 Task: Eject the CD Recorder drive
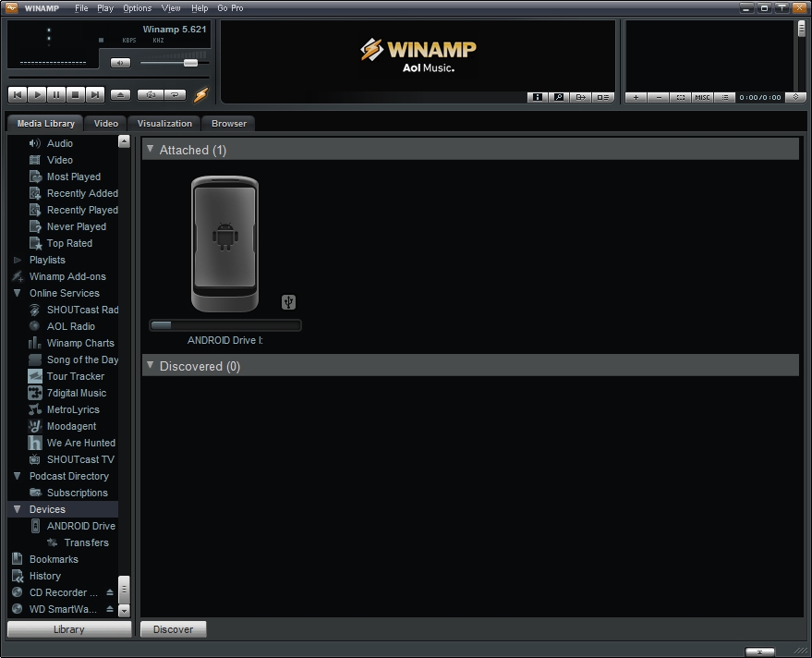click(x=110, y=591)
